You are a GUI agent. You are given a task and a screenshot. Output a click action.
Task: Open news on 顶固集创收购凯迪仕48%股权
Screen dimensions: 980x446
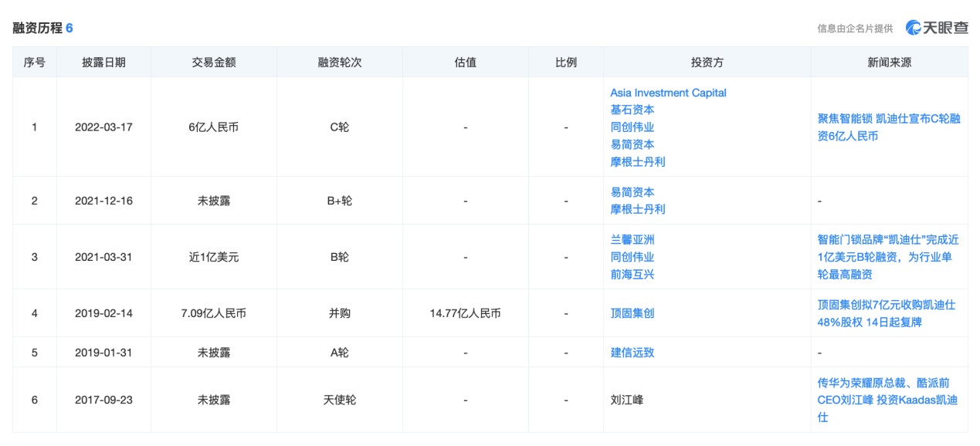(x=886, y=313)
